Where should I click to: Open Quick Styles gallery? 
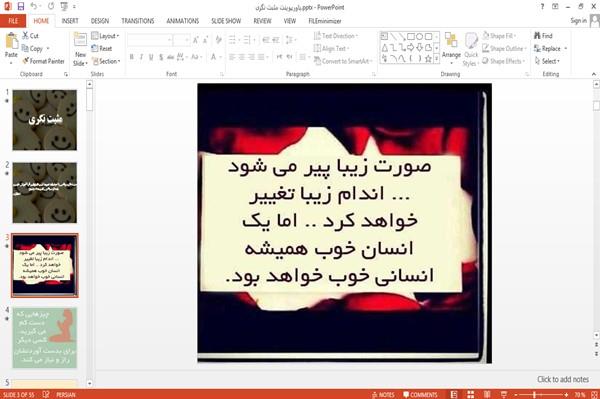[x=471, y=50]
